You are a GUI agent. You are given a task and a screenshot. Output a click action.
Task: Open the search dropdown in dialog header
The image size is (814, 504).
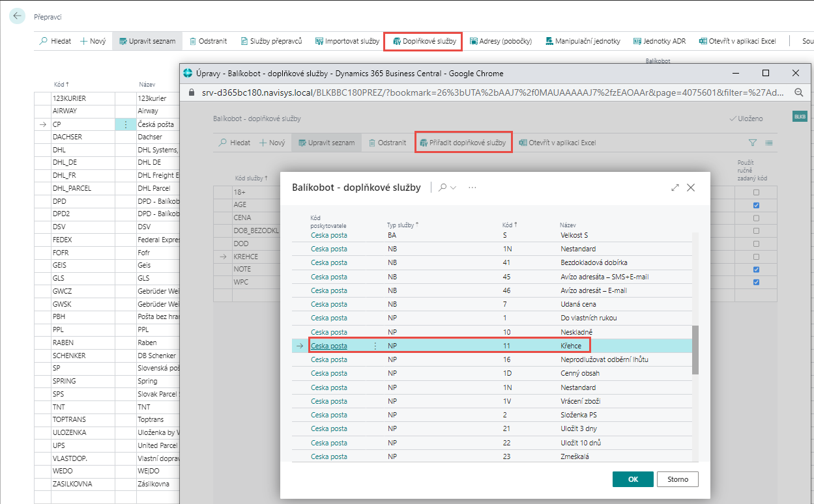pyautogui.click(x=447, y=188)
